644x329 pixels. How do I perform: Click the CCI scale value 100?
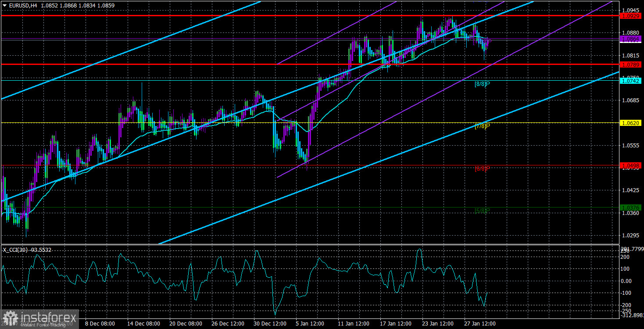(x=626, y=269)
